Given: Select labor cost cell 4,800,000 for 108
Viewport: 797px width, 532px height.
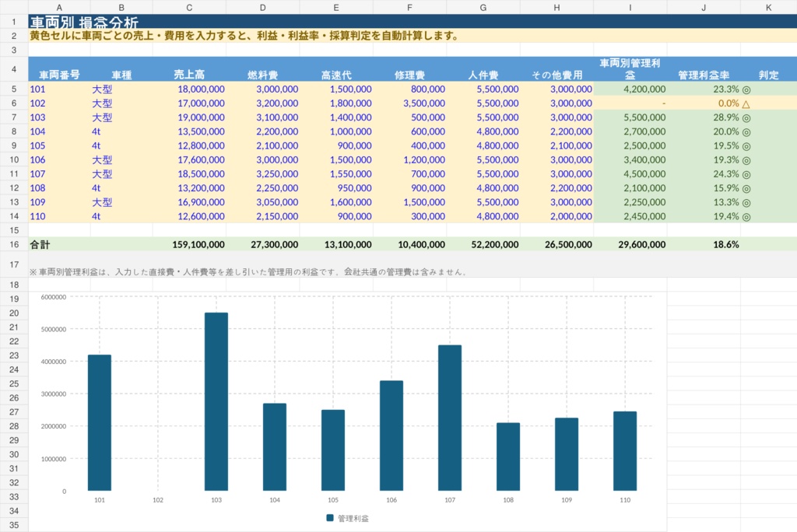Looking at the screenshot, I should pos(483,188).
